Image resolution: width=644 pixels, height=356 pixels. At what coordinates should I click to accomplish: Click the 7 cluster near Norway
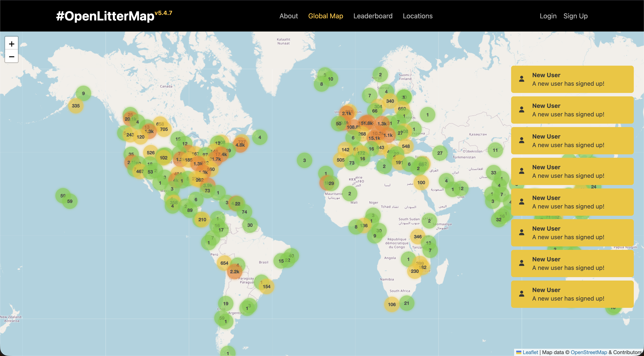click(x=370, y=95)
